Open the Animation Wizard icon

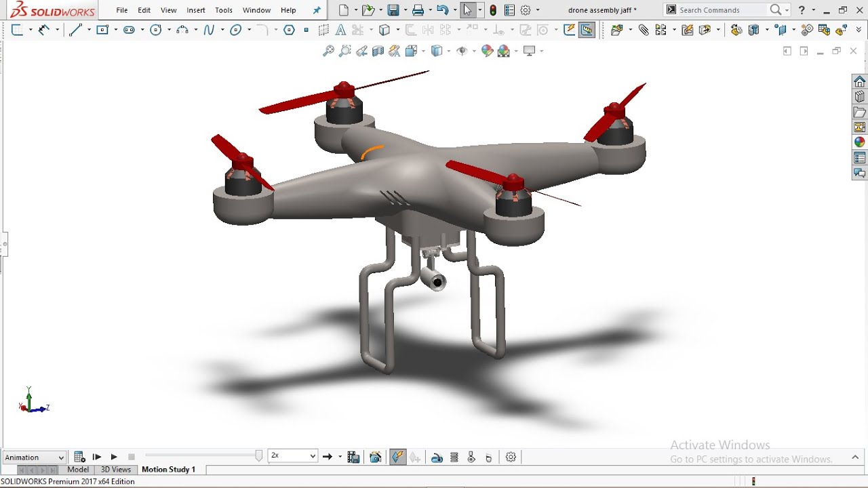tap(376, 457)
